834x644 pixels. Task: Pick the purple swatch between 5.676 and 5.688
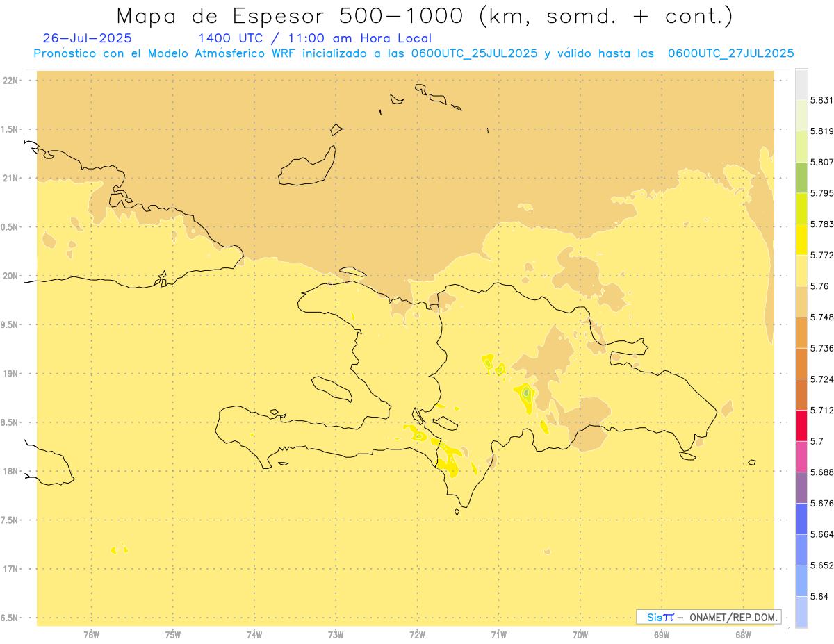click(801, 488)
